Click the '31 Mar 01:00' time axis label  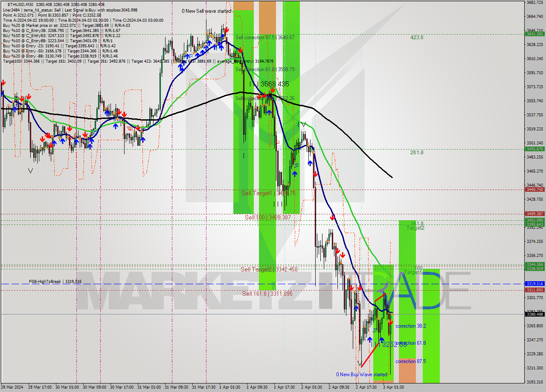pyautogui.click(x=149, y=387)
